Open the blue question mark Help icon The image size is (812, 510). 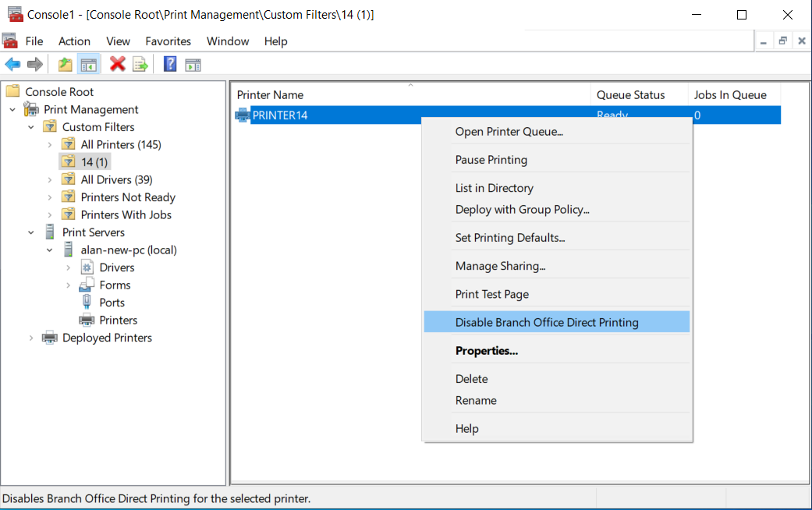pos(170,64)
